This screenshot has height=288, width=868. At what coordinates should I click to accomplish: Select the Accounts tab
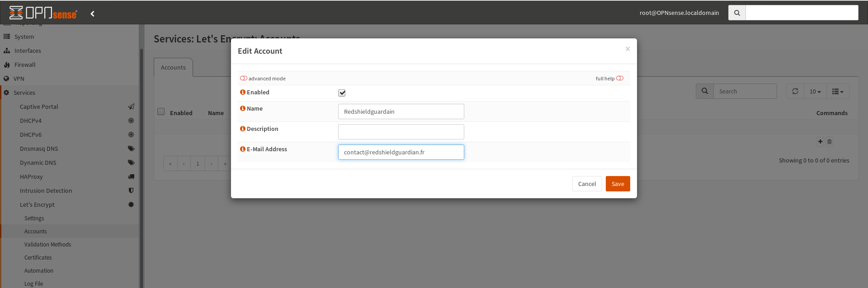tap(173, 67)
